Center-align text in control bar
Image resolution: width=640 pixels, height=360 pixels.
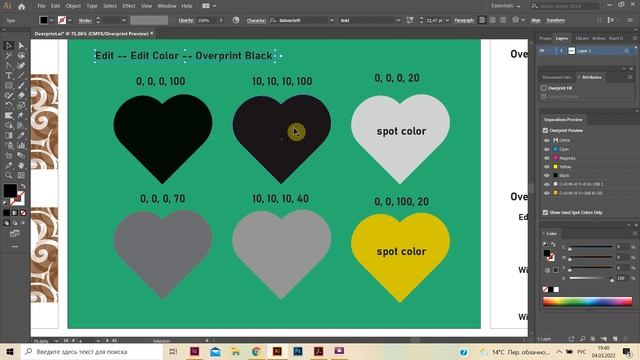pyautogui.click(x=493, y=20)
